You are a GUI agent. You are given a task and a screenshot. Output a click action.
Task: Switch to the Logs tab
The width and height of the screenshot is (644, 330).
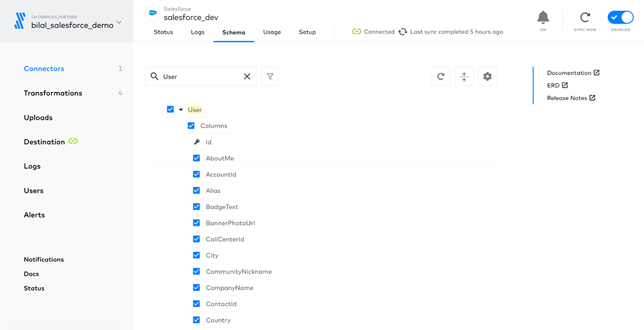click(x=197, y=32)
